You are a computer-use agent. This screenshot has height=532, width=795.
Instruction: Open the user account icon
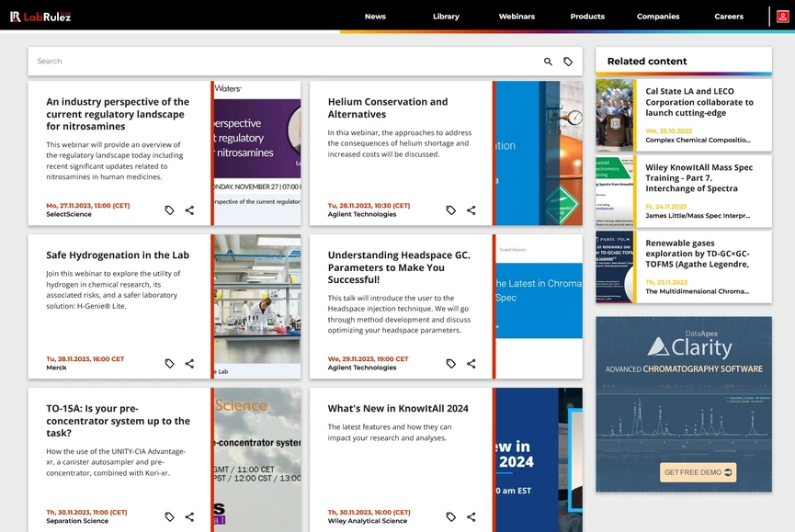pyautogui.click(x=782, y=17)
